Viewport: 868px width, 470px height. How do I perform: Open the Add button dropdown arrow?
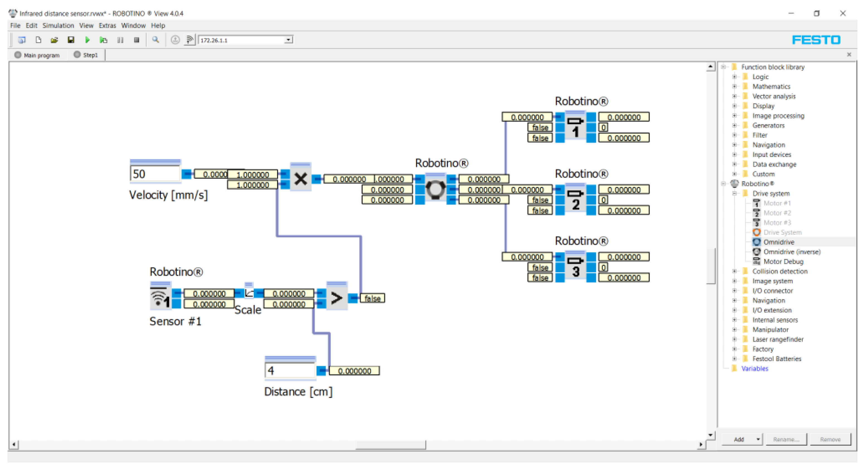coord(758,439)
